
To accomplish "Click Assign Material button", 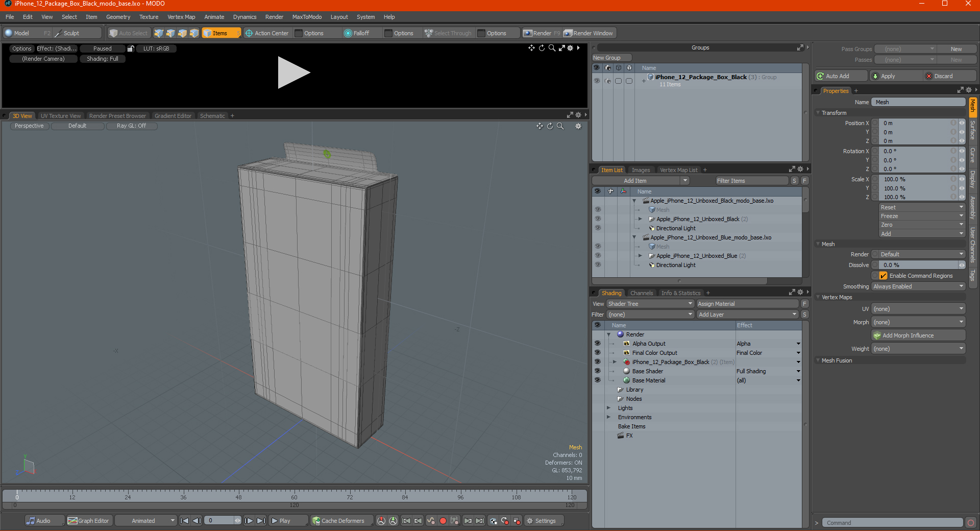I will click(747, 304).
